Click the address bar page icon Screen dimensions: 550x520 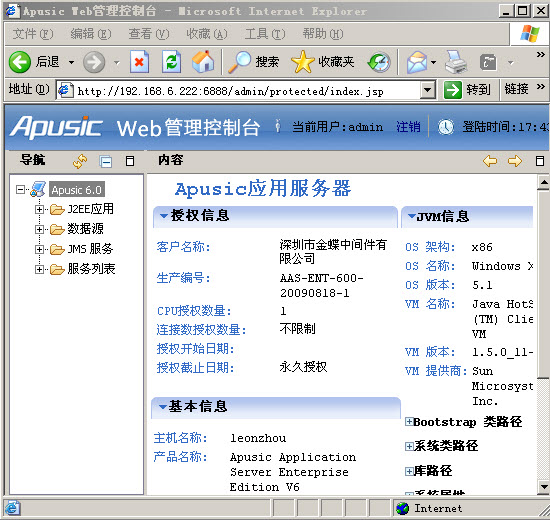click(65, 90)
